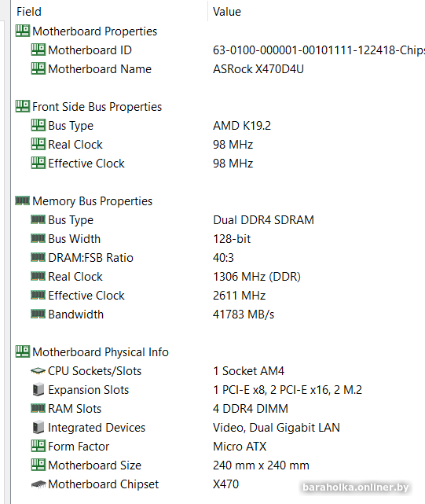The image size is (425, 504).
Task: Click the Motherboard Properties group icon
Action: pyautogui.click(x=23, y=31)
